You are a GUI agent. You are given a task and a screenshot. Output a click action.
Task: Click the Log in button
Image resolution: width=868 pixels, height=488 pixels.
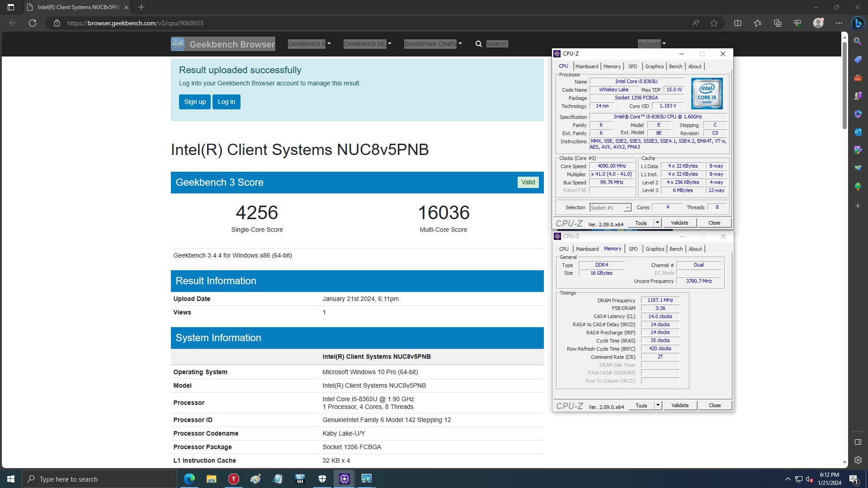226,102
